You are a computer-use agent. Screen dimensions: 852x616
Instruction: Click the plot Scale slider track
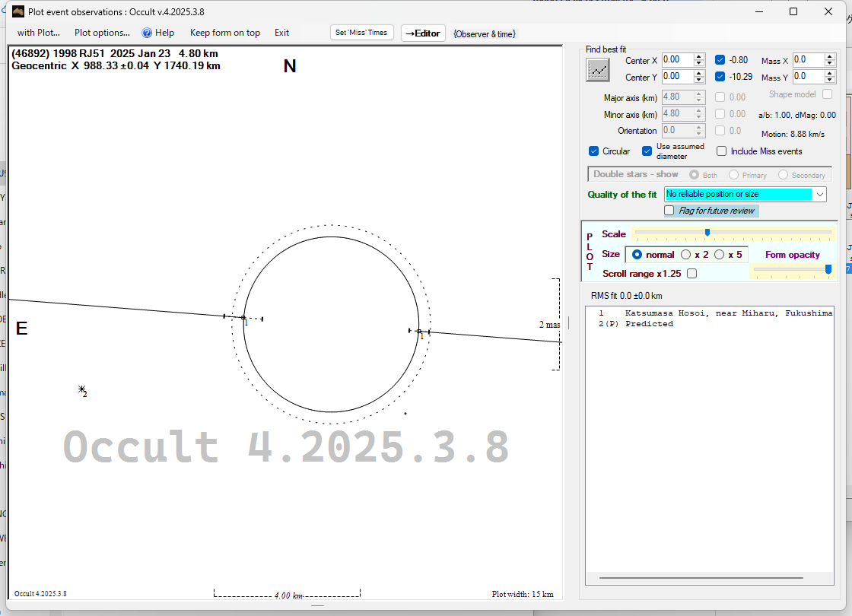761,233
